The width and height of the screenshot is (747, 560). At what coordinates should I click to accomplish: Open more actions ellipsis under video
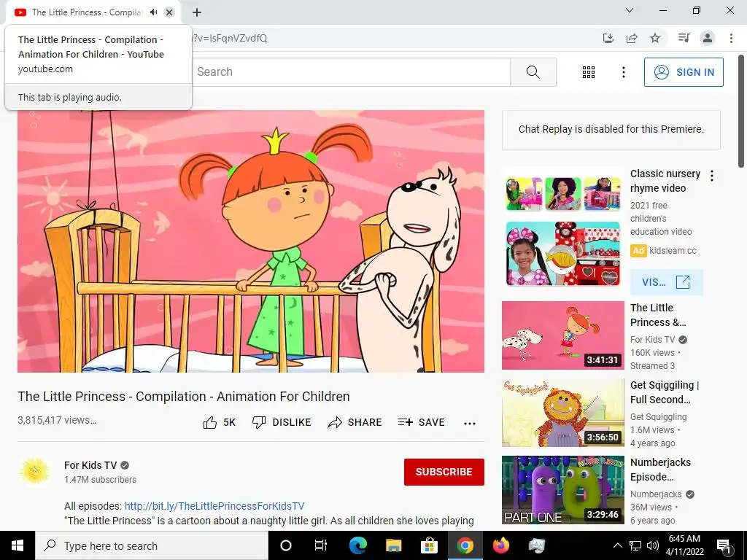[x=470, y=423]
